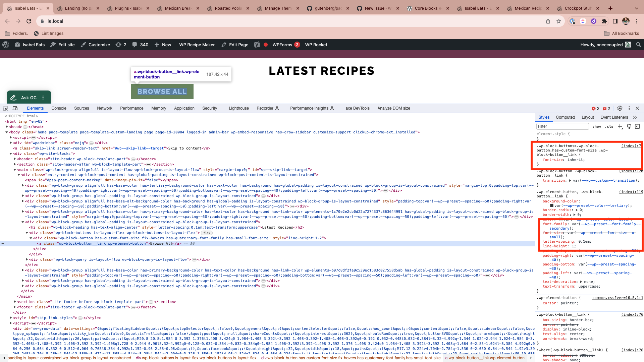The width and height of the screenshot is (644, 362).
Task: Expand the head element in DOM tree
Action: [7, 127]
